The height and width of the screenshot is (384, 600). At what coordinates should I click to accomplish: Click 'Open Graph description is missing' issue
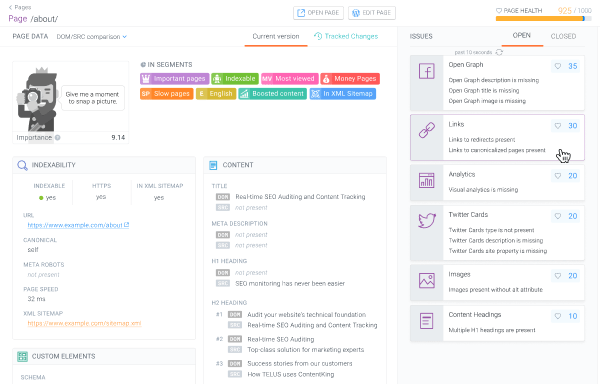[494, 80]
